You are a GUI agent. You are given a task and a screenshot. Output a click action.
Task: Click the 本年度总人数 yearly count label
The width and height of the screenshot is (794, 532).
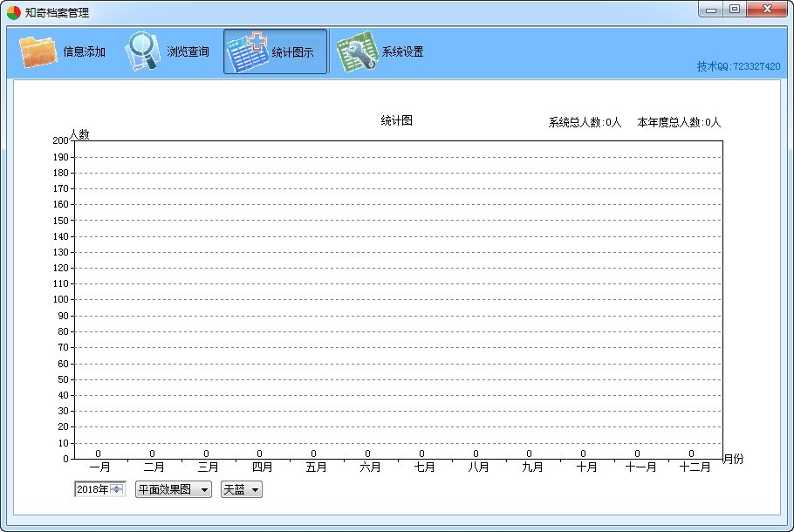tap(679, 123)
